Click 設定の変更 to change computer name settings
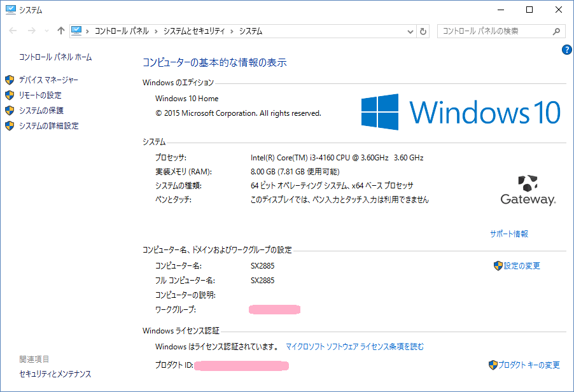Image resolution: width=574 pixels, height=392 pixels. (522, 266)
